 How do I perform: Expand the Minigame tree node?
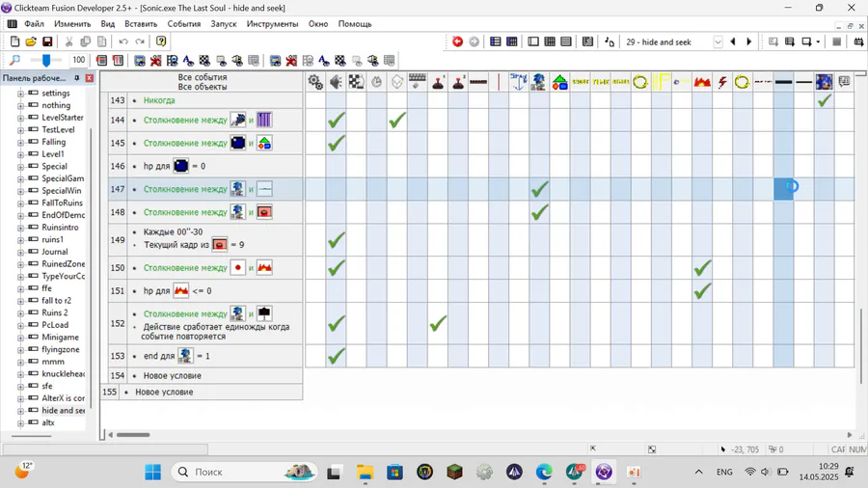tap(20, 338)
